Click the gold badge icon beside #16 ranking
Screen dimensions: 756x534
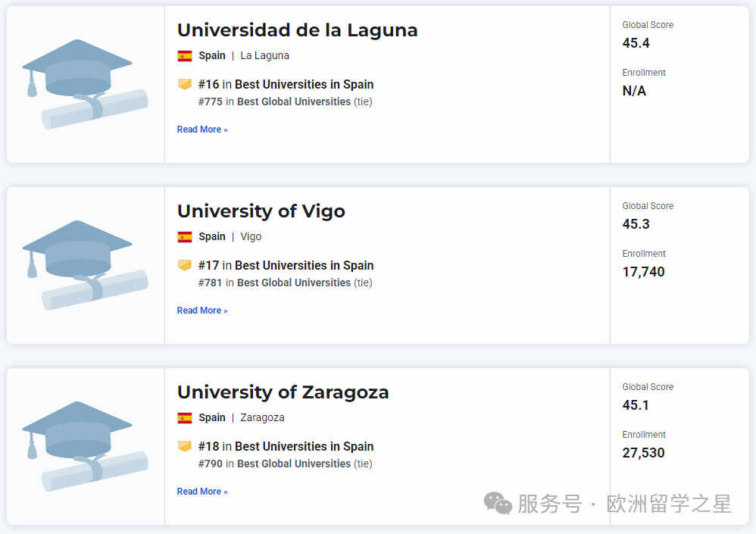coord(185,84)
